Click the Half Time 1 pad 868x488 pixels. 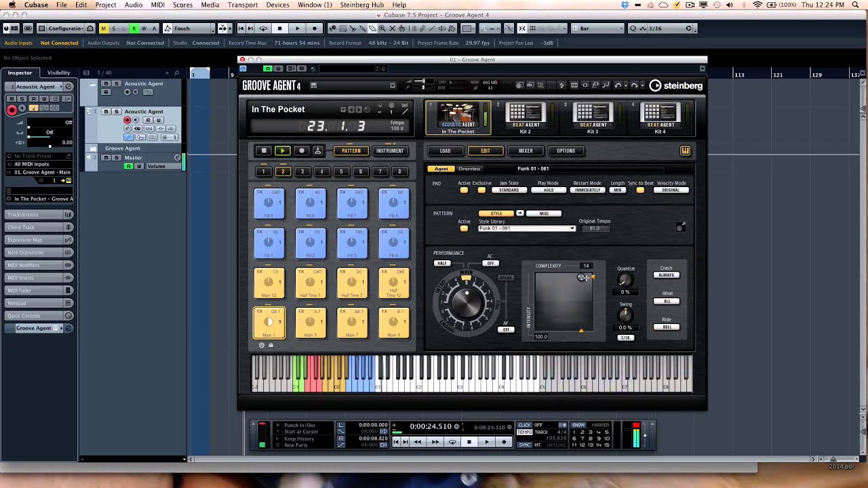[311, 283]
